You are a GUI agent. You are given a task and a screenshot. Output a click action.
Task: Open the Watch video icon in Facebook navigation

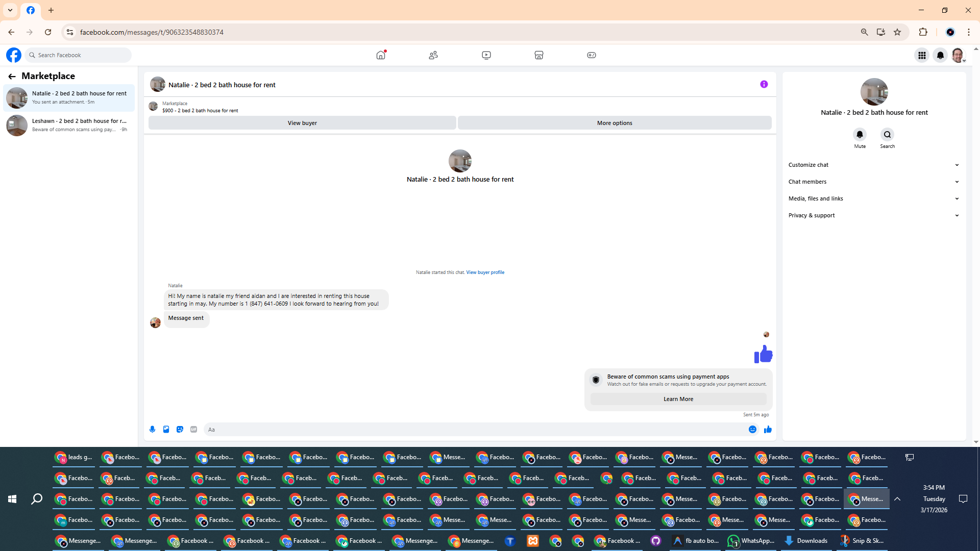486,55
